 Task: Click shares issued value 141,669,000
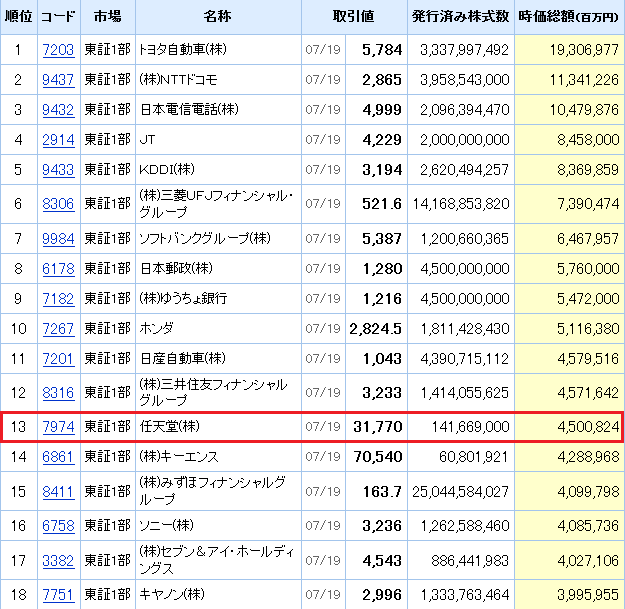[471, 427]
